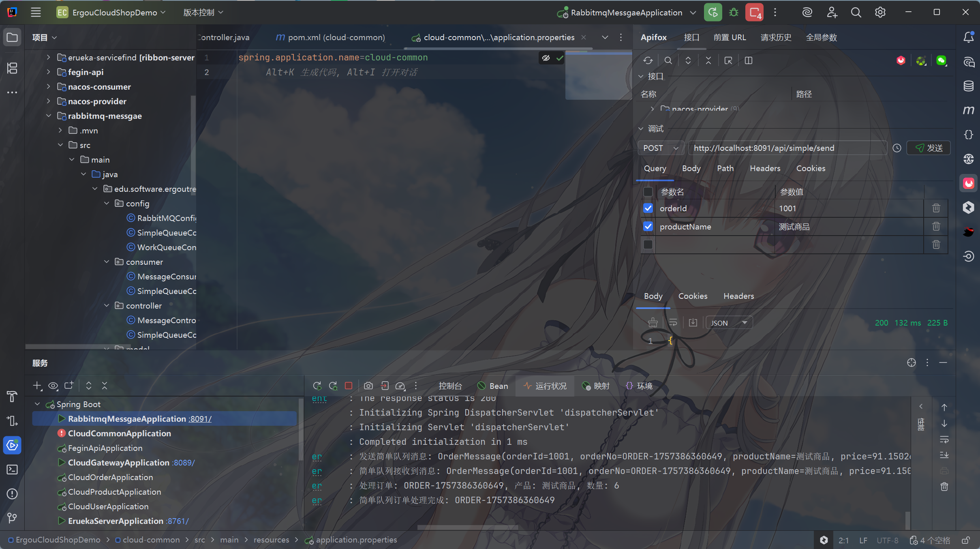This screenshot has width=980, height=549.
Task: Switch to the Headers request tab
Action: coord(765,168)
